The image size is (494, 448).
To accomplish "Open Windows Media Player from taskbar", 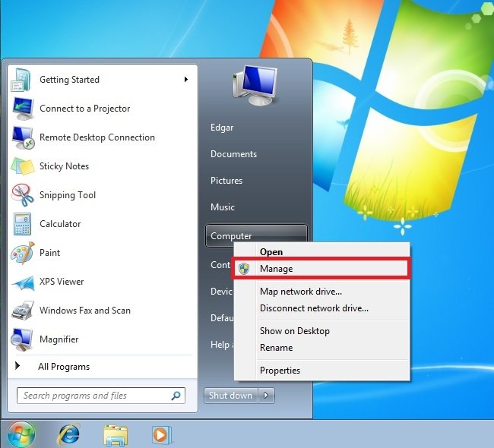I will click(162, 435).
